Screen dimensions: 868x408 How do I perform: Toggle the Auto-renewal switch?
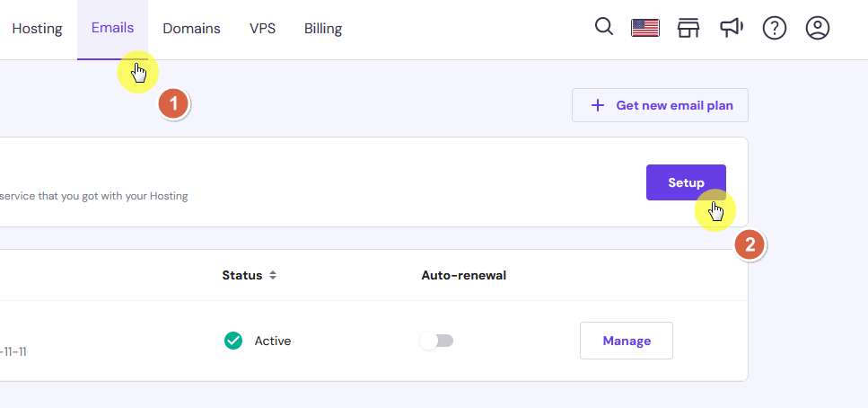437,341
